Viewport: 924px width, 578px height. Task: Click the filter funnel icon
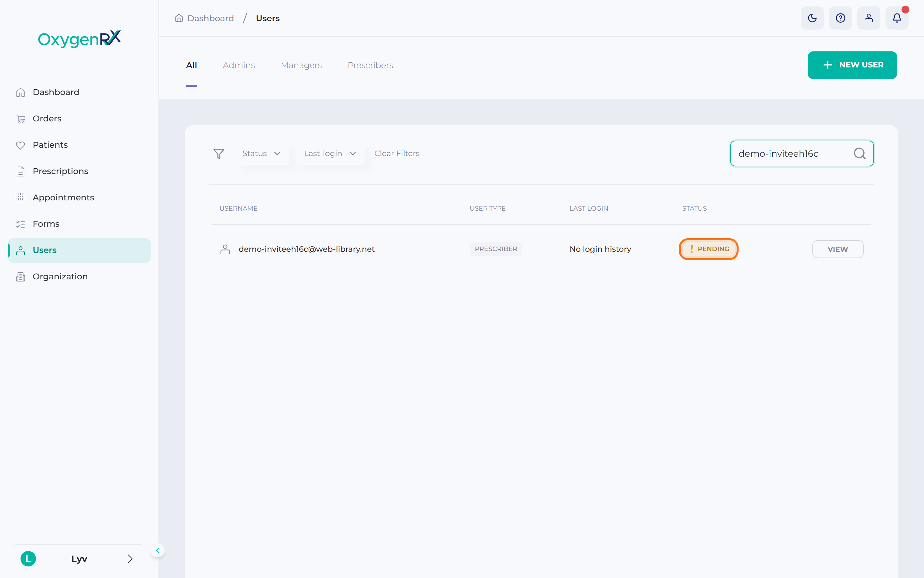point(219,154)
